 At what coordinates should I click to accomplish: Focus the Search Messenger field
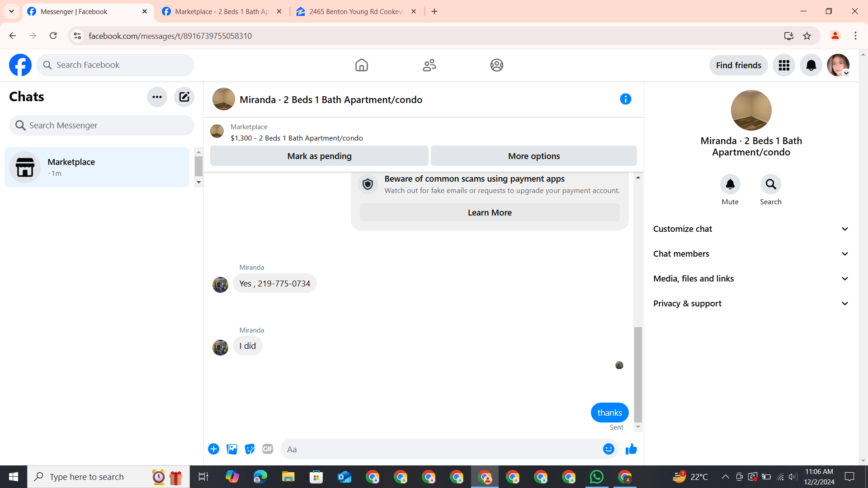click(x=102, y=126)
